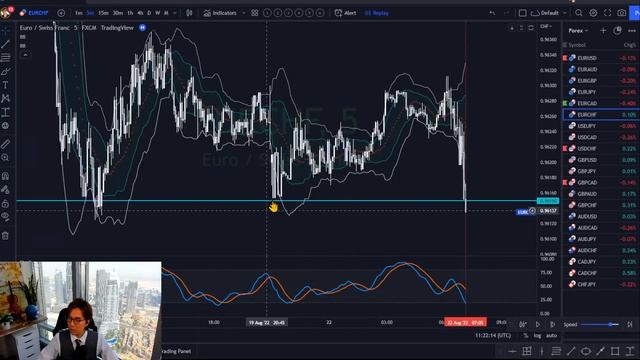Select the W (weekly) timeframe
Viewport: 640px width, 360px height.
coord(158,13)
